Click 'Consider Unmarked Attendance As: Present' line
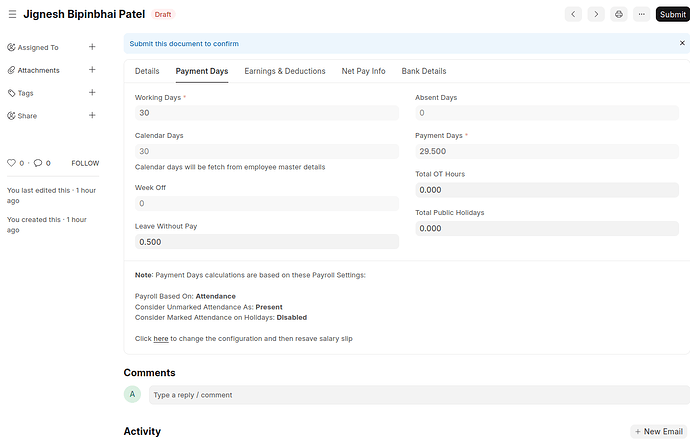 coord(209,307)
